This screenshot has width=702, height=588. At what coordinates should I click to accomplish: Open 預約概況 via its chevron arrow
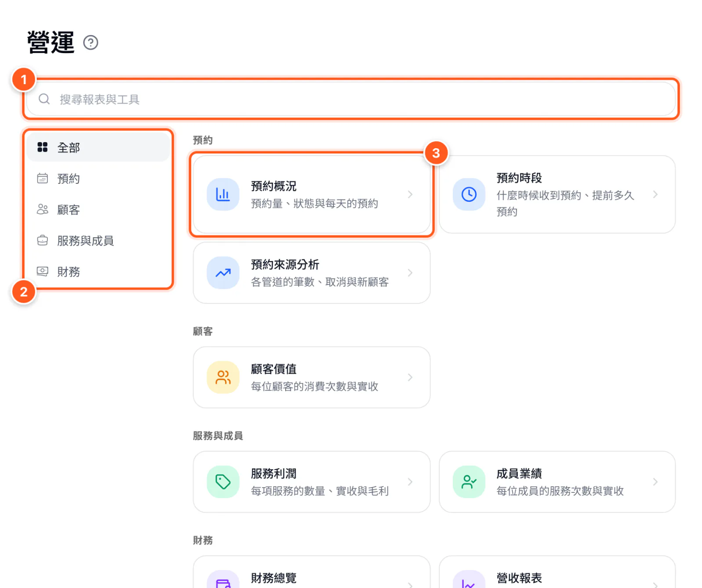click(410, 194)
